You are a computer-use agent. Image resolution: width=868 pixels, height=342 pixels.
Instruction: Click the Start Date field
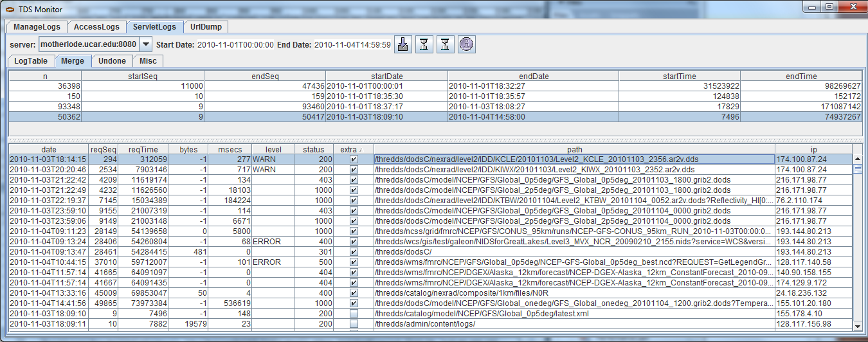click(x=235, y=45)
